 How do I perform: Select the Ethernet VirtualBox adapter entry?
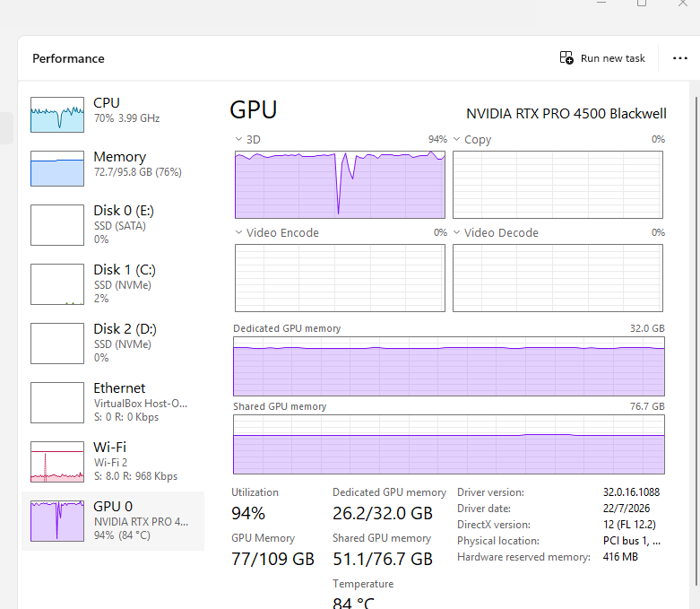click(113, 402)
